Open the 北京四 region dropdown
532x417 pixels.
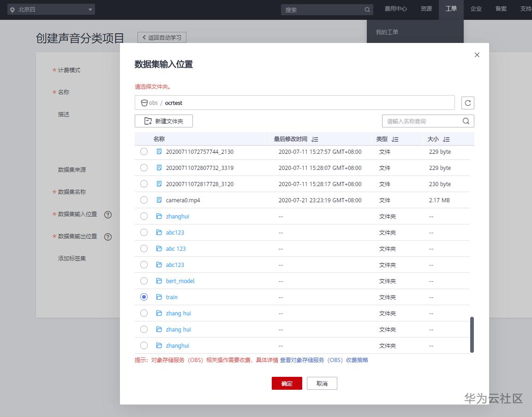coord(51,10)
